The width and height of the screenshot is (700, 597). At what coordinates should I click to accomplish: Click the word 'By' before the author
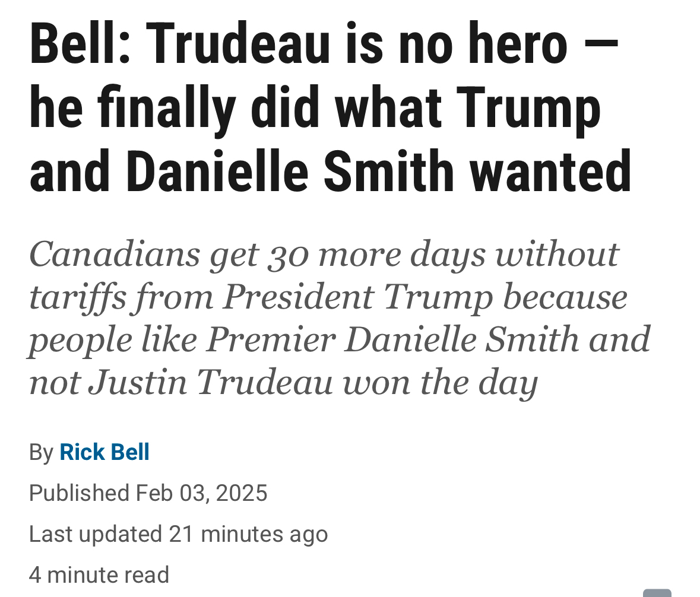pyautogui.click(x=41, y=453)
